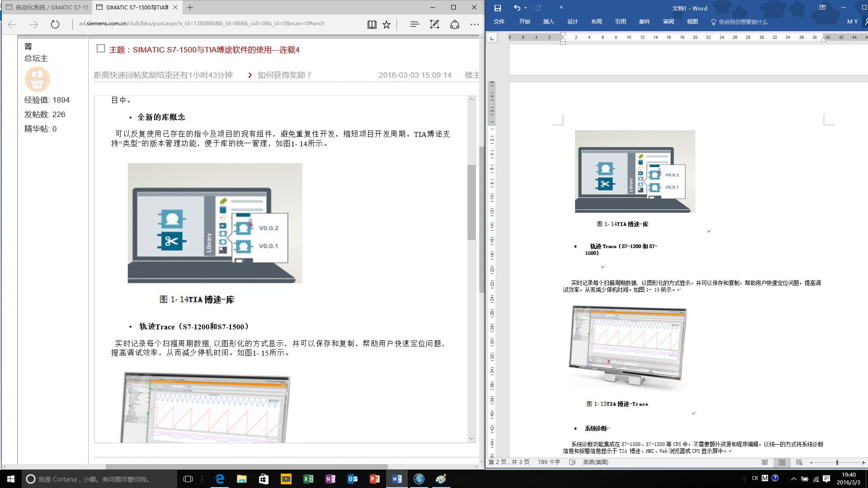This screenshot has width=868, height=488.
Task: Click the Undo icon in Word
Action: point(517,8)
